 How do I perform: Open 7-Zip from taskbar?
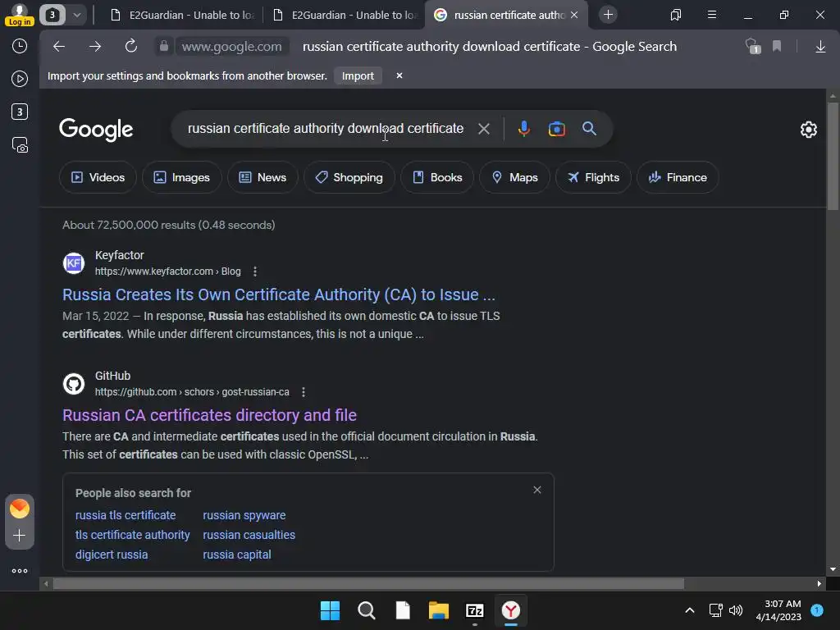point(475,610)
